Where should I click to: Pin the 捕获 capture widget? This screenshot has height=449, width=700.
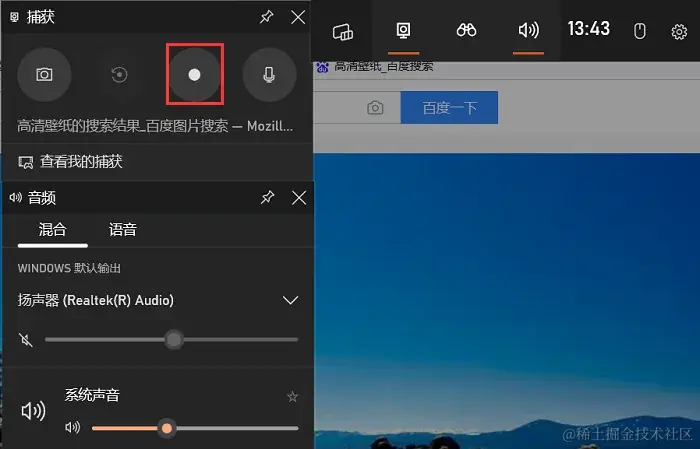[x=267, y=17]
